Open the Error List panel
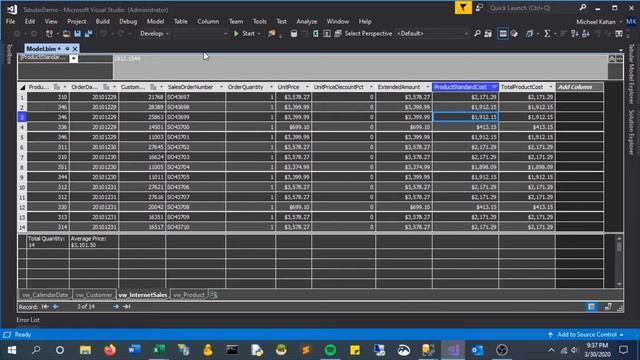This screenshot has height=360, width=640. (28, 320)
